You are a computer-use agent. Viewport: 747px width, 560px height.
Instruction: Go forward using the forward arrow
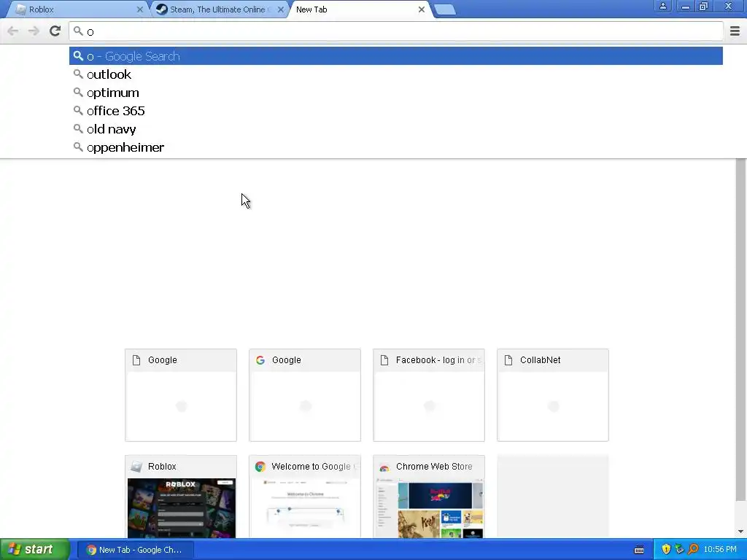coord(34,31)
